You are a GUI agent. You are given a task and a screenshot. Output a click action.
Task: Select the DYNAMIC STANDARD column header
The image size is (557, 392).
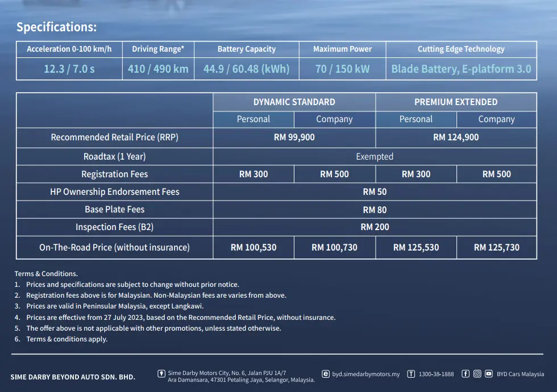[294, 102]
